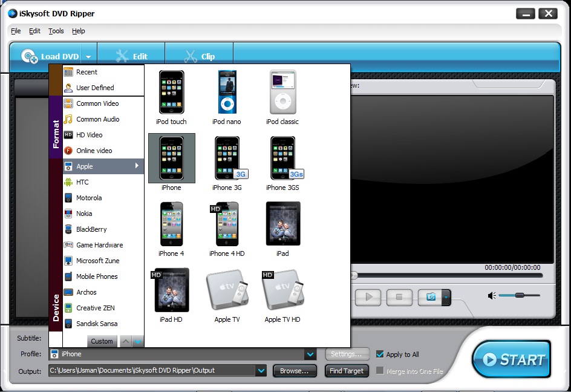Image resolution: width=571 pixels, height=392 pixels.
Task: Open the File menu
Action: [16, 31]
